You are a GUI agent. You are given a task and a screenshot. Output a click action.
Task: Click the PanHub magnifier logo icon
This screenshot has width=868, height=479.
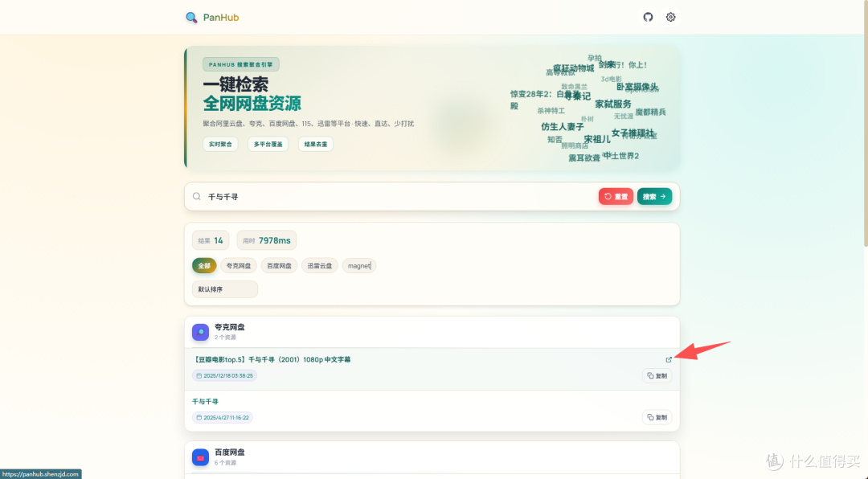coord(191,17)
